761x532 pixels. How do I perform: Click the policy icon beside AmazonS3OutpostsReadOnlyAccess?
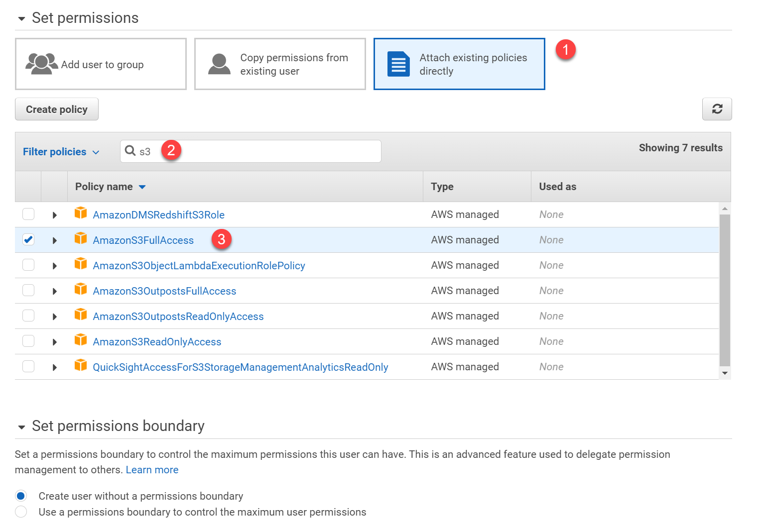81,315
